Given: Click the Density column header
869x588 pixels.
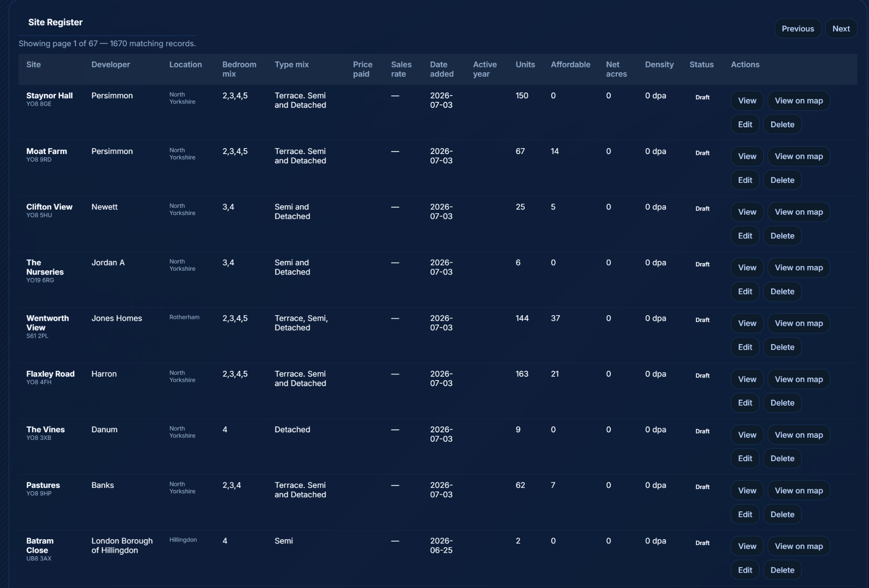Looking at the screenshot, I should (x=659, y=64).
